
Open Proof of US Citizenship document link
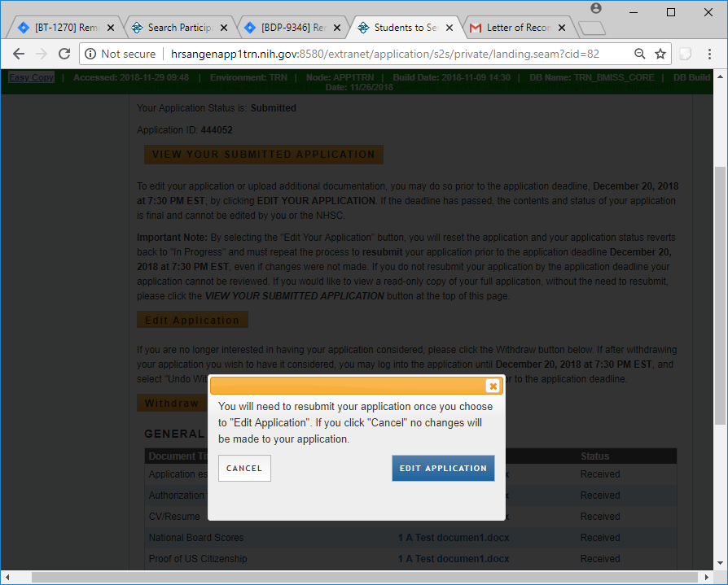453,559
